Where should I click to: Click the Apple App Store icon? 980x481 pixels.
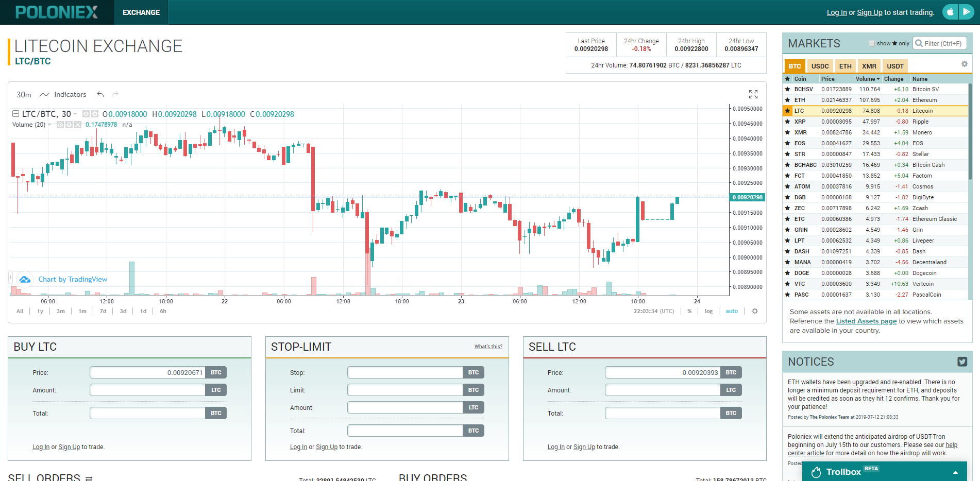pos(950,12)
